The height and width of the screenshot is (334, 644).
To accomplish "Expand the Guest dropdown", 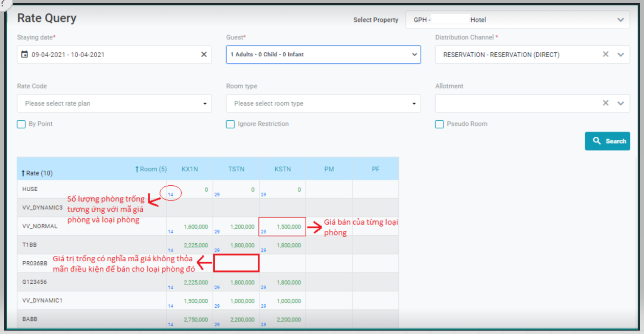I will [414, 55].
